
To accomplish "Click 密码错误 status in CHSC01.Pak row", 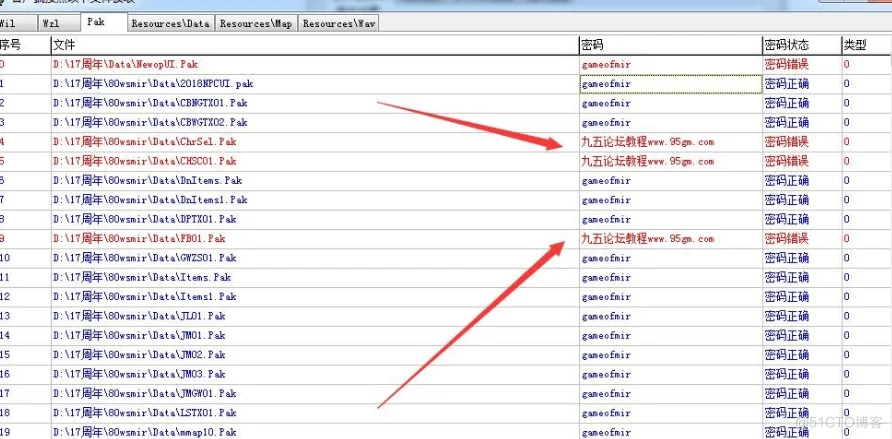I will click(787, 161).
